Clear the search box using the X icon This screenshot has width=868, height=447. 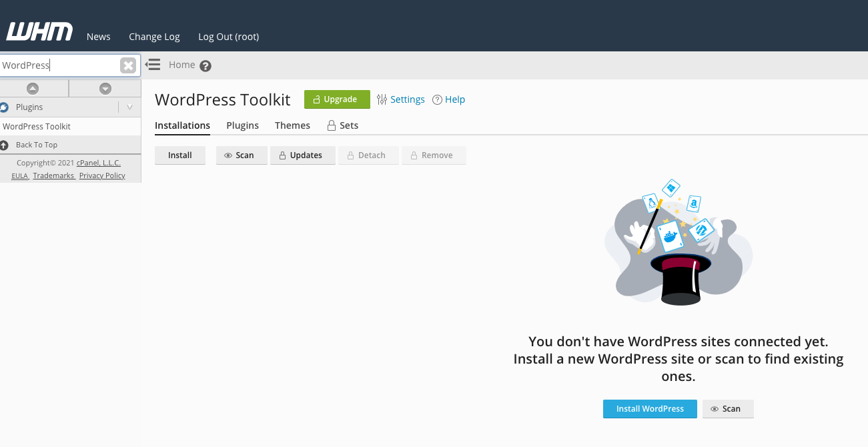(x=127, y=65)
